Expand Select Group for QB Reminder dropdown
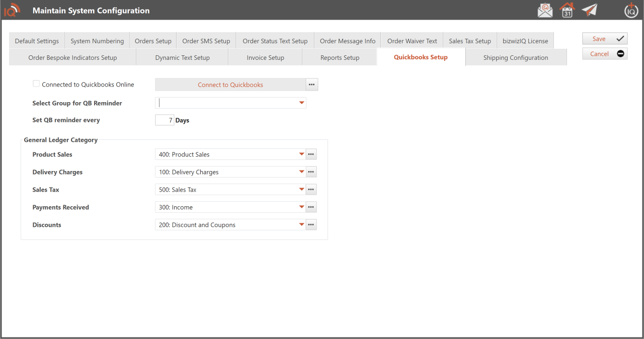 click(301, 103)
